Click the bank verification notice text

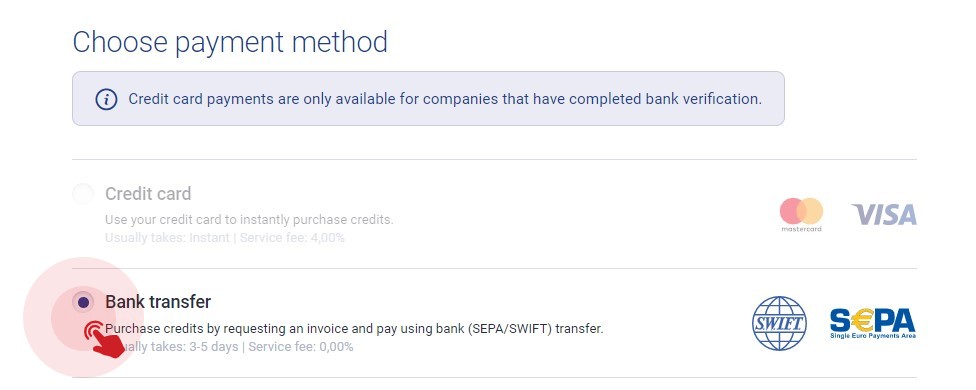coord(445,99)
